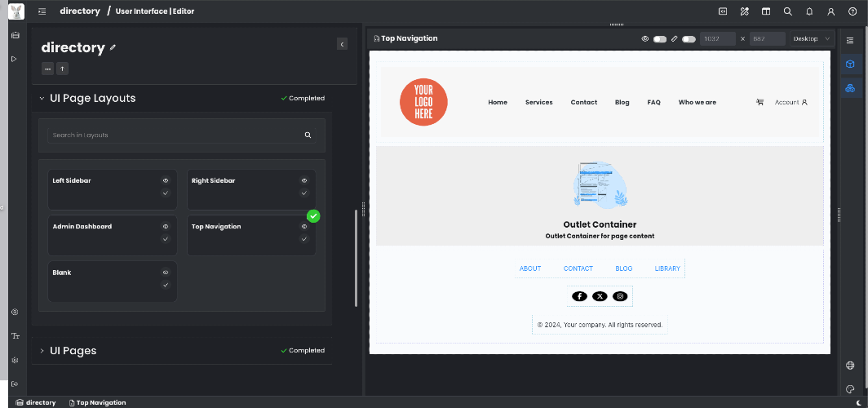Click the Blank layout checkmark circle
The image size is (868, 408).
point(165,285)
